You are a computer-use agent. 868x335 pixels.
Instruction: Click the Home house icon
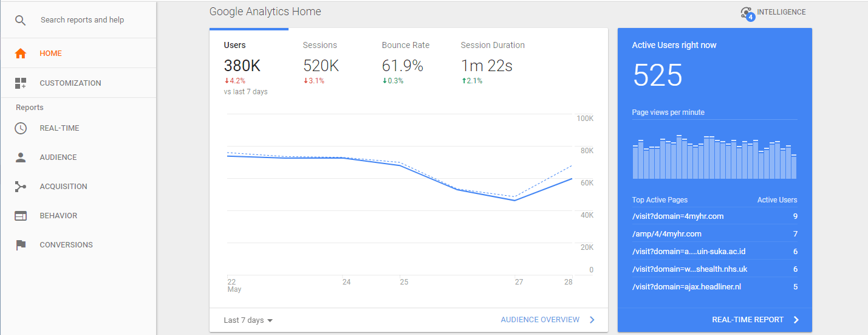pyautogui.click(x=21, y=54)
